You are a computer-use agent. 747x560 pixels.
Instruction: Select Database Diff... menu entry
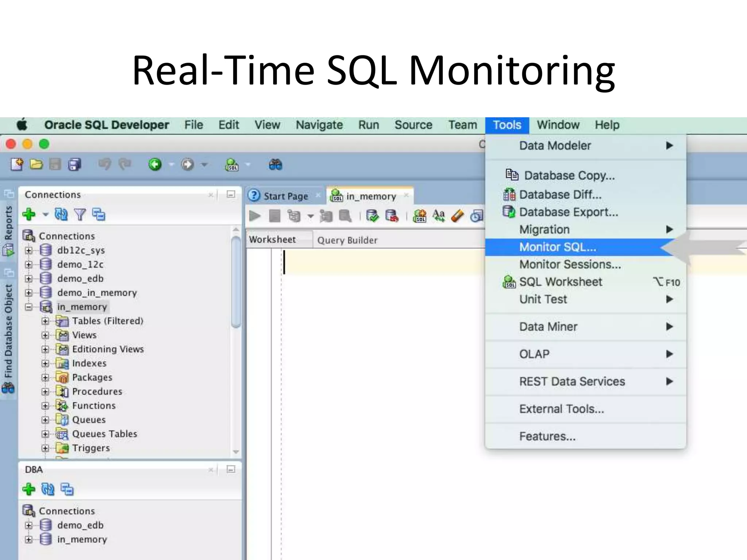pyautogui.click(x=585, y=195)
